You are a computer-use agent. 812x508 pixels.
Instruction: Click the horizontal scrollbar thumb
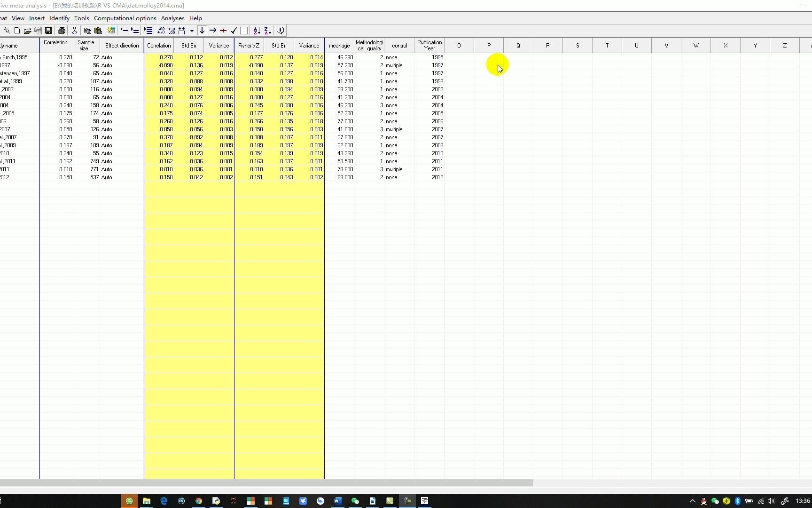pyautogui.click(x=266, y=483)
